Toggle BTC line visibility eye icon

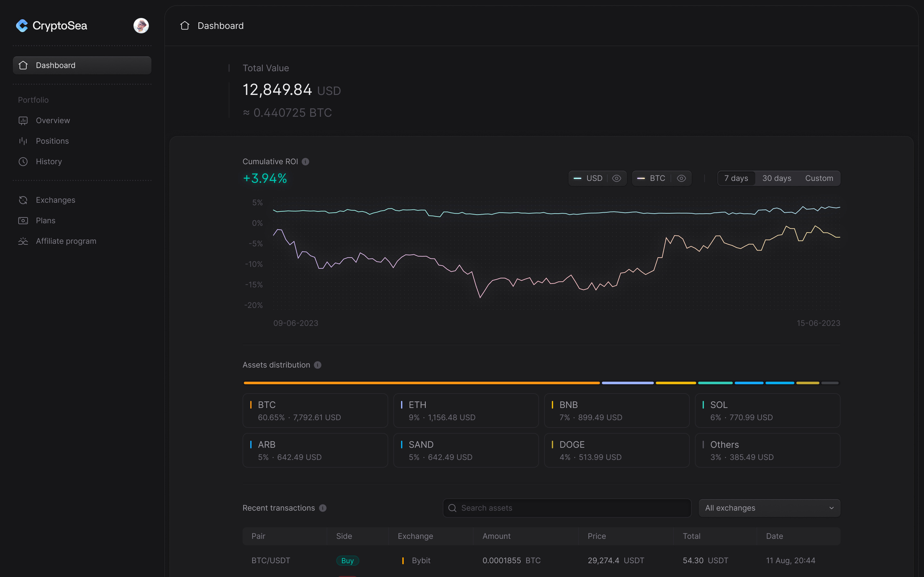coord(681,178)
